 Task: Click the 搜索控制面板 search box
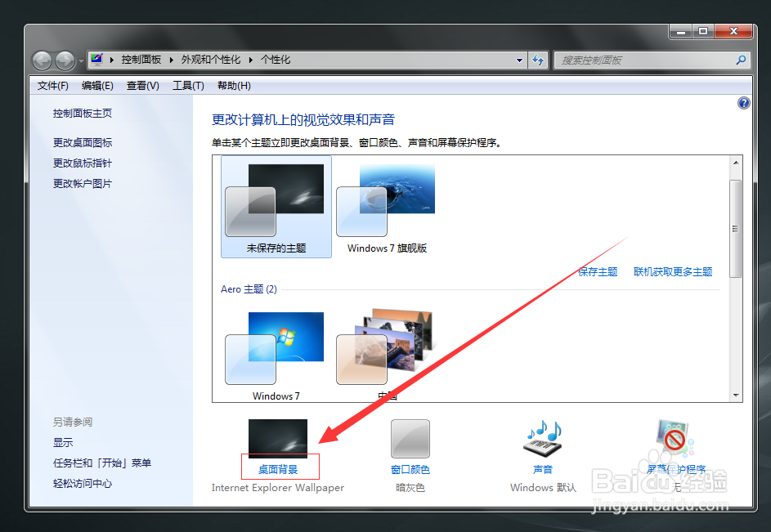[x=652, y=60]
